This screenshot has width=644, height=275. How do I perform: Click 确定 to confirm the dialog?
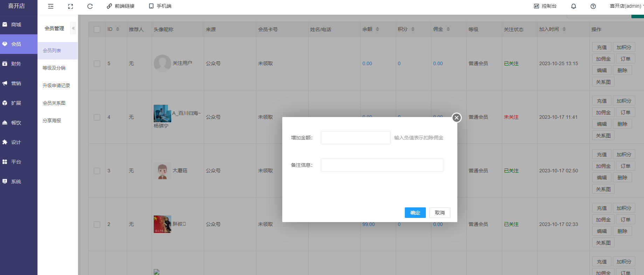point(415,213)
